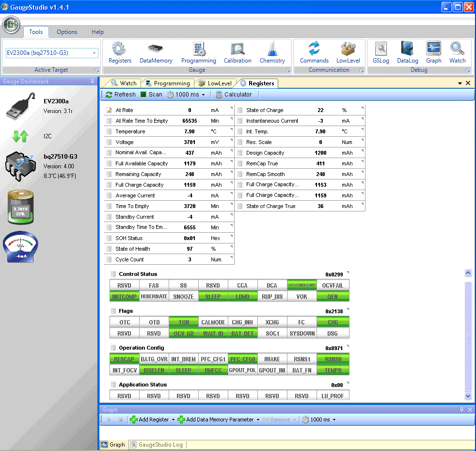This screenshot has width=476, height=451.
Task: Click the edit icon beside At Rate
Action: [109, 110]
